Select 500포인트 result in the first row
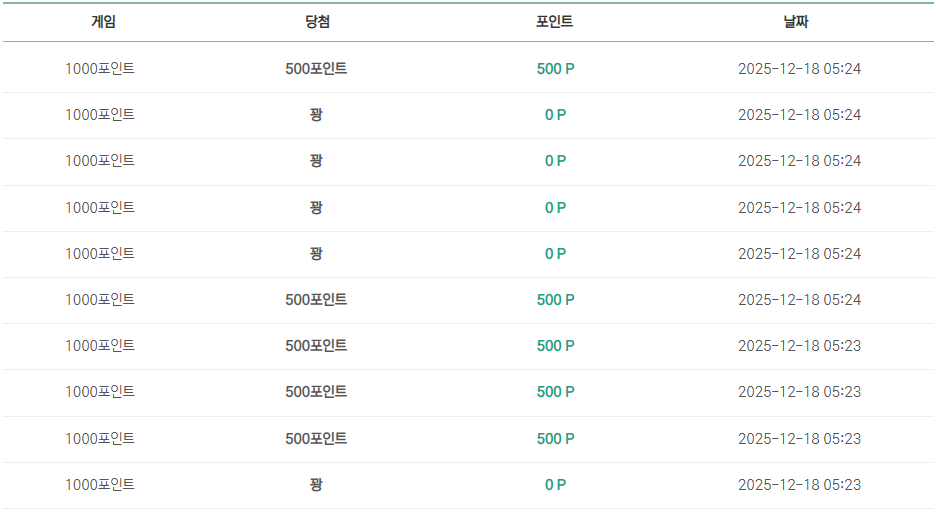 316,69
